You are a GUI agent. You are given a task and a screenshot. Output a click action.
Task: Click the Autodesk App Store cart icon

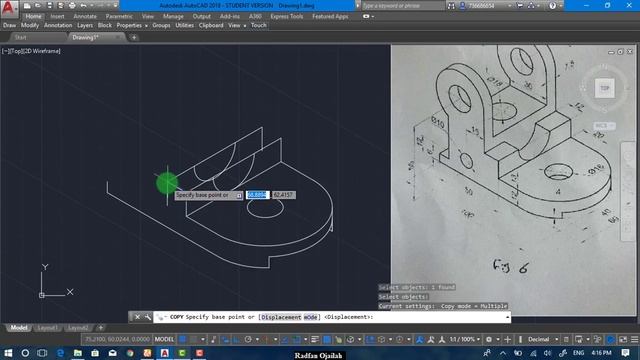[x=520, y=6]
